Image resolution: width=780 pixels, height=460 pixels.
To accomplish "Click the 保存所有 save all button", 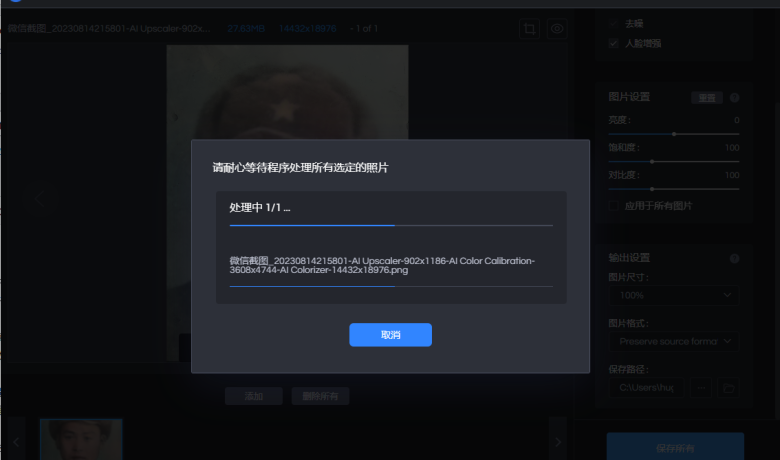I will click(x=675, y=447).
